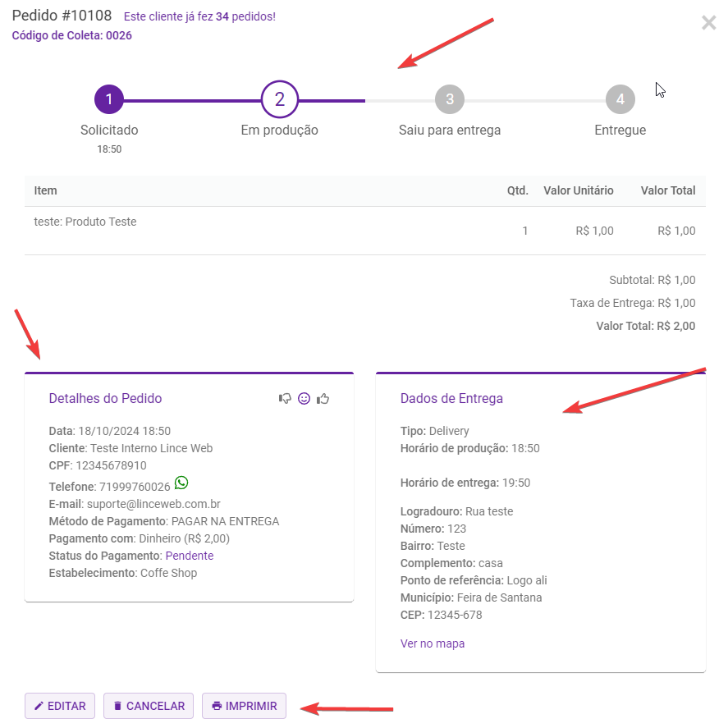Image resolution: width=728 pixels, height=728 pixels.
Task: Close the order details dialog
Action: 709,23
